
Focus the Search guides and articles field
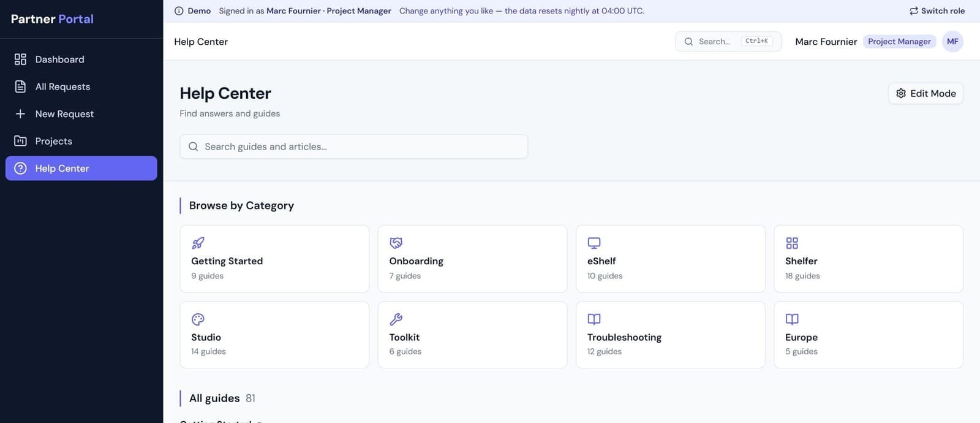coord(353,147)
